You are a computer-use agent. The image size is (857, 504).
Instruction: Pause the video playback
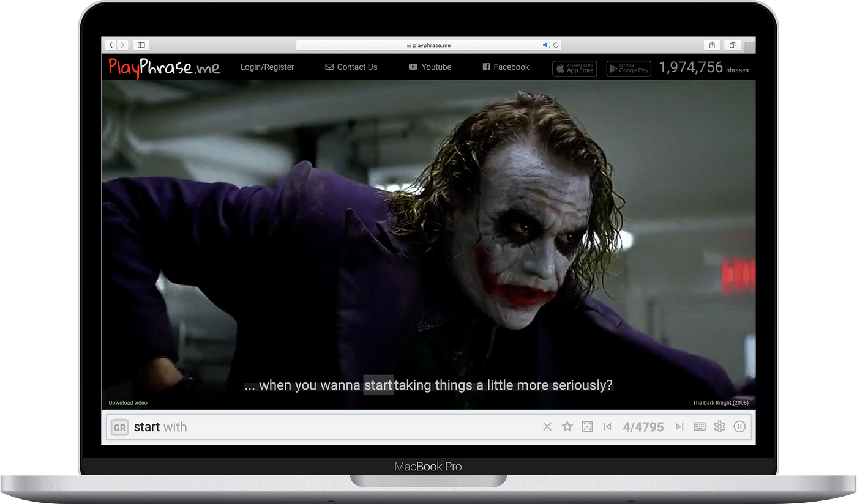tap(739, 427)
